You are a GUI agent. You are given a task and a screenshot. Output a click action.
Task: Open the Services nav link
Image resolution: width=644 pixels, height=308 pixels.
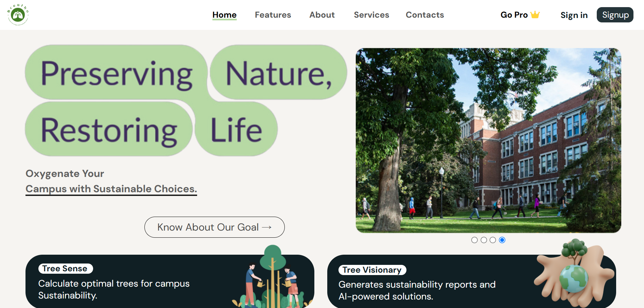click(371, 15)
